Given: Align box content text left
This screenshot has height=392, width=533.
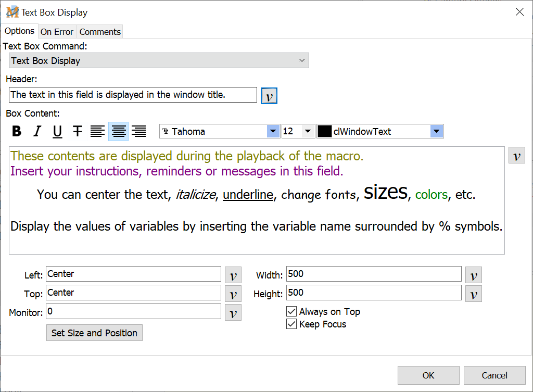Looking at the screenshot, I should pyautogui.click(x=97, y=131).
